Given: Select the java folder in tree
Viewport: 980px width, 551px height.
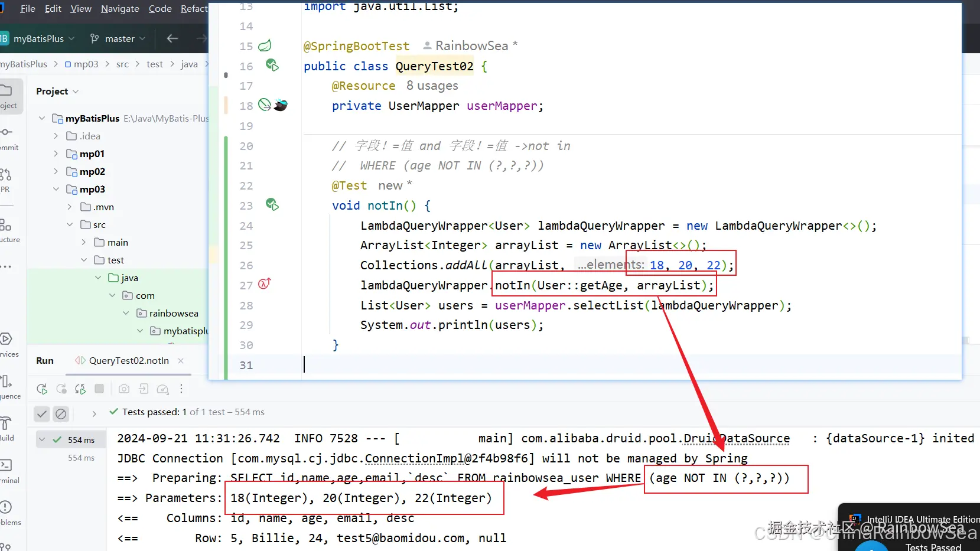Looking at the screenshot, I should (129, 278).
